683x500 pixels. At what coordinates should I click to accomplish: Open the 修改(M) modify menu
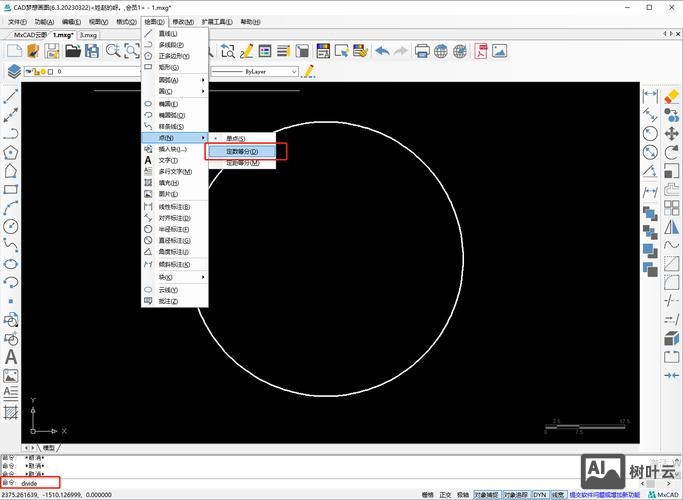click(183, 20)
